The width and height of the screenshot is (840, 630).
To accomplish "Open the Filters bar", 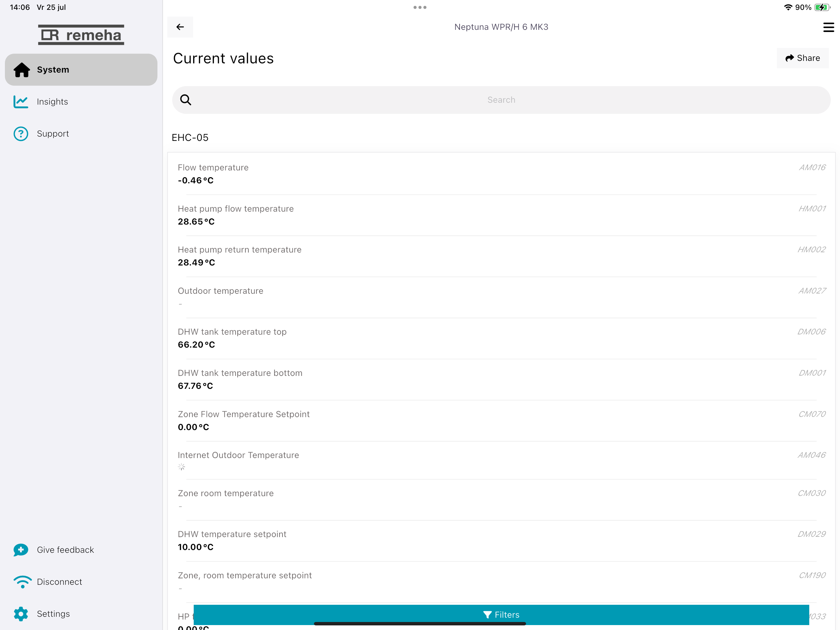I will (501, 615).
